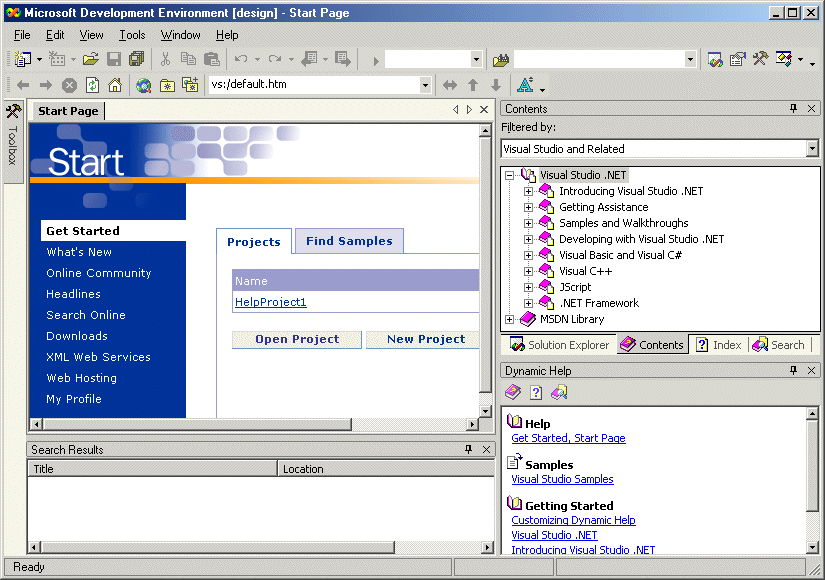Click the Add to Favorites icon

pyautogui.click(x=190, y=84)
